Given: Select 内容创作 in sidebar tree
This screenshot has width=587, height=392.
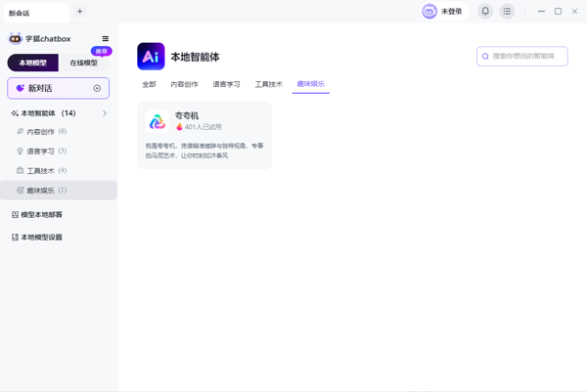Looking at the screenshot, I should coord(41,132).
